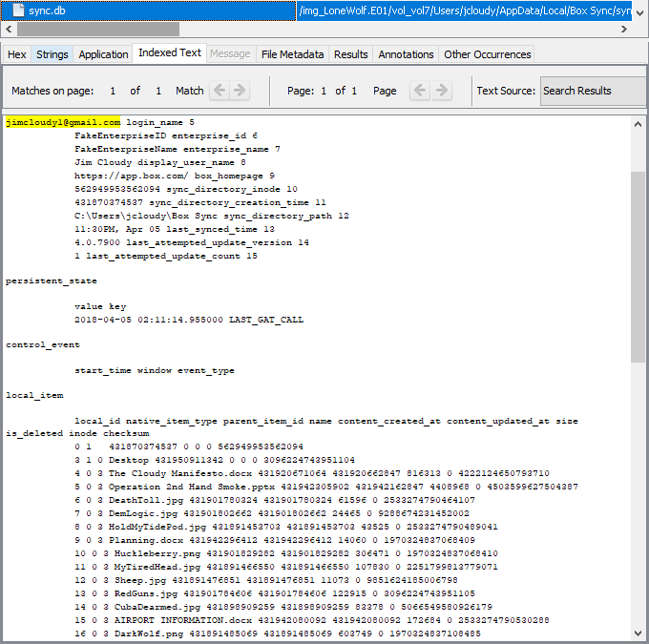Open the Other Occurrences tab

point(487,54)
